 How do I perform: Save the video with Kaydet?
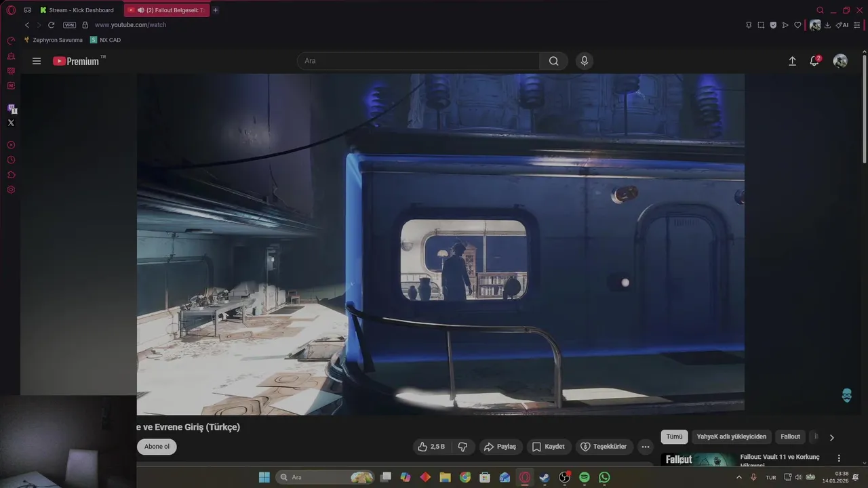pyautogui.click(x=549, y=447)
